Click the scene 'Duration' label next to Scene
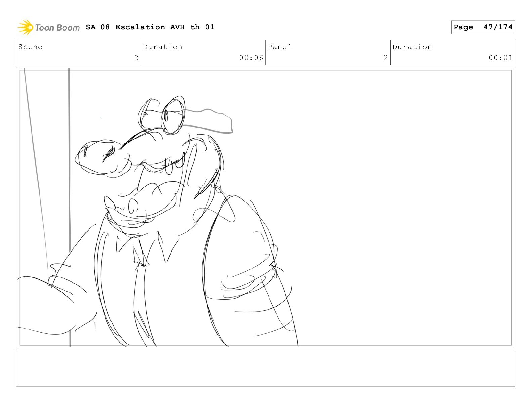 click(163, 47)
